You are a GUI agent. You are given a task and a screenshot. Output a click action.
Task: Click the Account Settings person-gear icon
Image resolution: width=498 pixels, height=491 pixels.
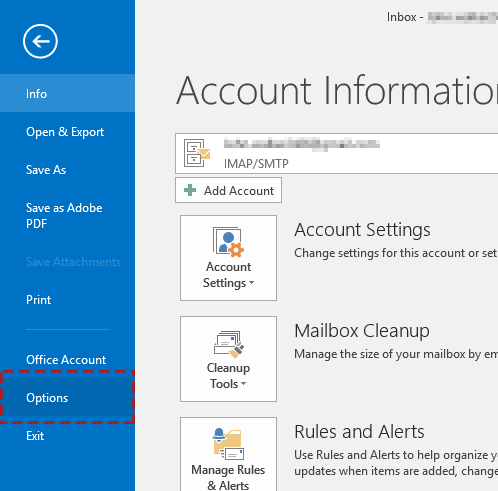[x=228, y=242]
